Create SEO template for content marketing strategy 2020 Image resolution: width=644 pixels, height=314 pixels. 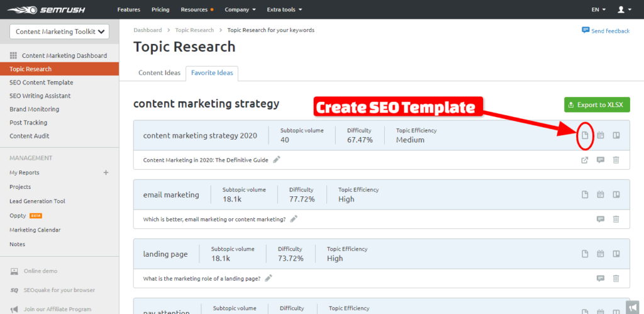(x=585, y=135)
